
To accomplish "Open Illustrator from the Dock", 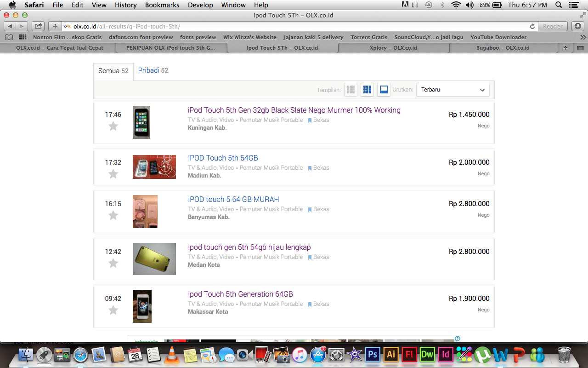I will click(x=391, y=355).
